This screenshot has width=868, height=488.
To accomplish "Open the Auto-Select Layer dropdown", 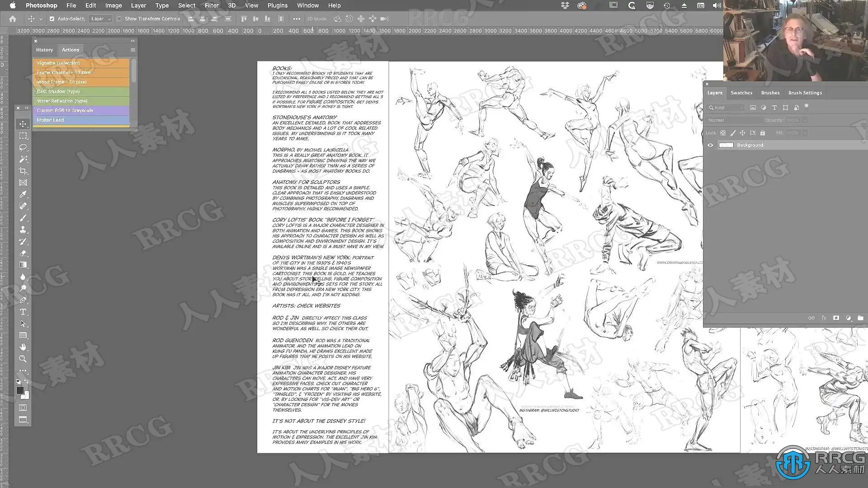I will point(100,19).
